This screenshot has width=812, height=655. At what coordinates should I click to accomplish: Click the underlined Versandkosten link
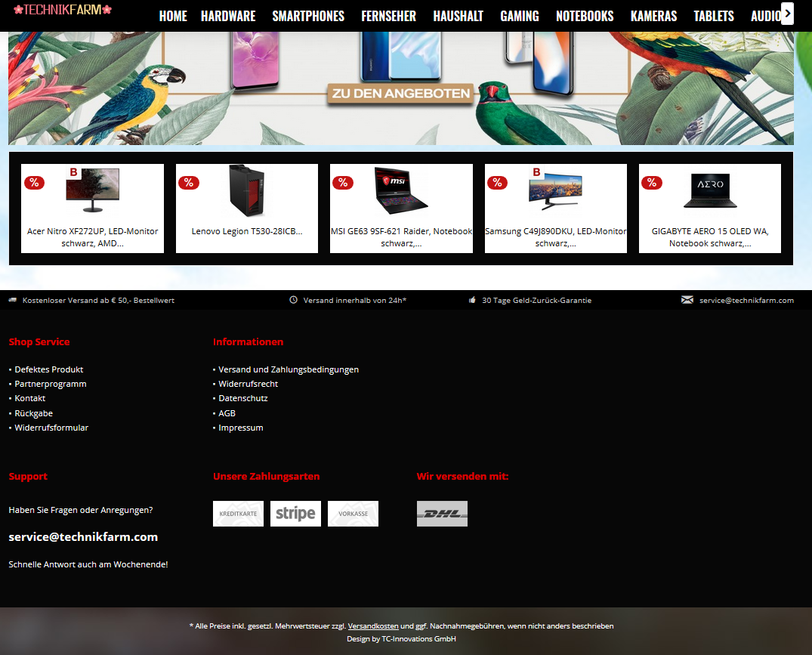point(373,626)
